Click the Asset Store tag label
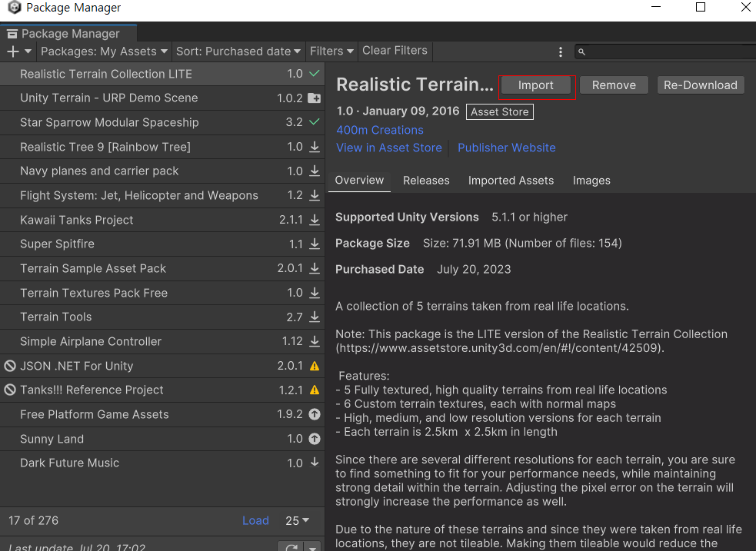Screen dimensions: 756x551 pyautogui.click(x=499, y=111)
